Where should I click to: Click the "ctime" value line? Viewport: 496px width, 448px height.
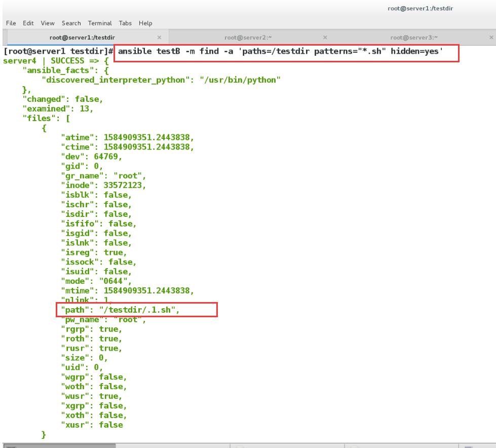[x=127, y=147]
